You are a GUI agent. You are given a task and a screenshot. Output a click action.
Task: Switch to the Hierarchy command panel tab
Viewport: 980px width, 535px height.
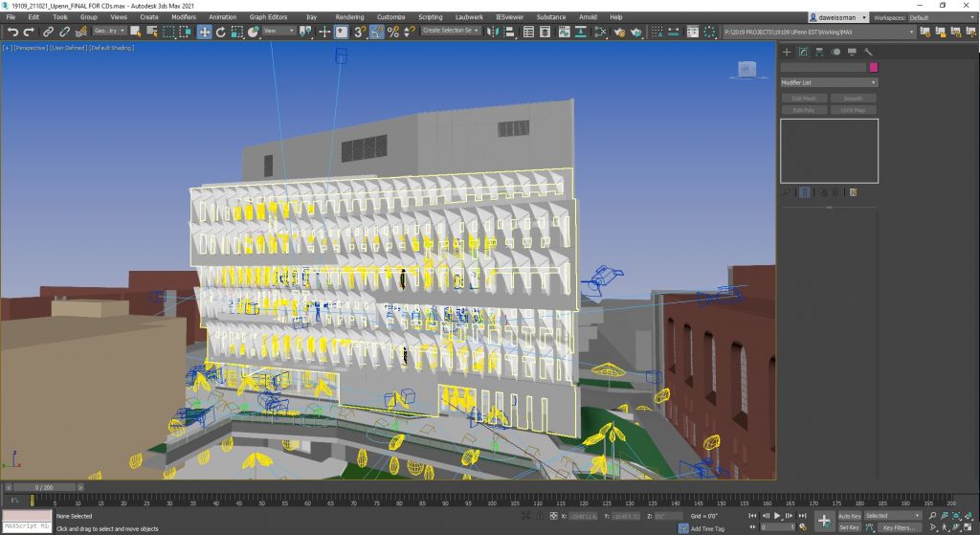coord(819,52)
